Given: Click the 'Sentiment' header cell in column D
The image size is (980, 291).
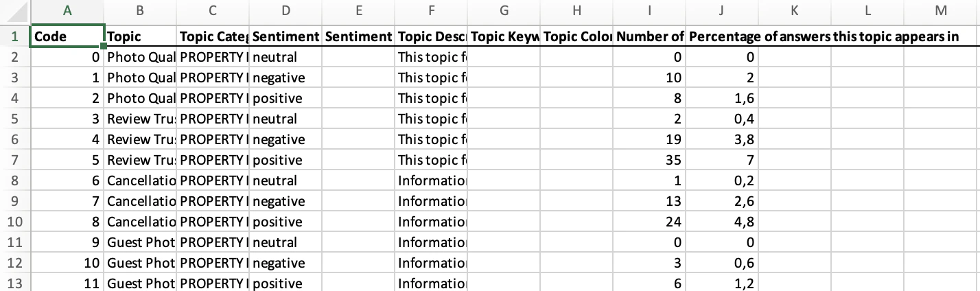Looking at the screenshot, I should [x=285, y=36].
